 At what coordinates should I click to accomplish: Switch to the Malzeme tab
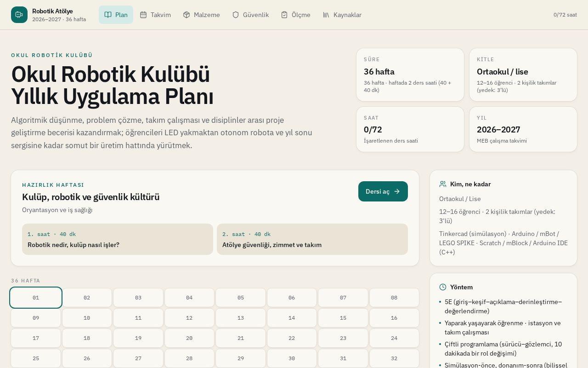[201, 15]
